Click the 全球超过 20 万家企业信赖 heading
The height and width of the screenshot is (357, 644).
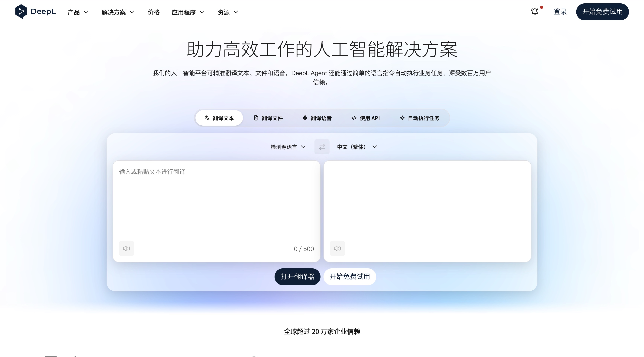pos(322,332)
